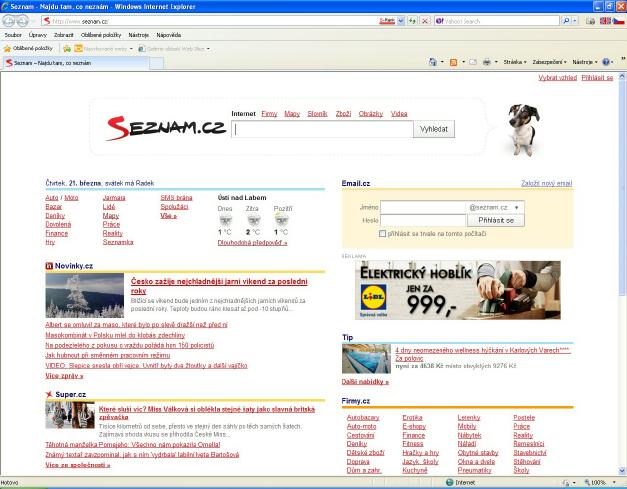This screenshot has height=489, width=627.
Task: Click the scroll down arrow of the page scrollbar
Action: (622, 471)
